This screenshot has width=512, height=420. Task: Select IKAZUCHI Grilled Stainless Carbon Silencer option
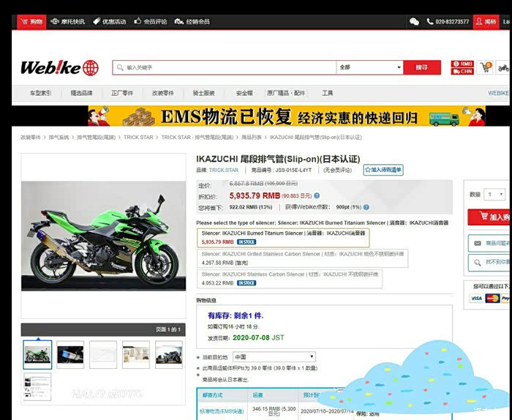(302, 258)
